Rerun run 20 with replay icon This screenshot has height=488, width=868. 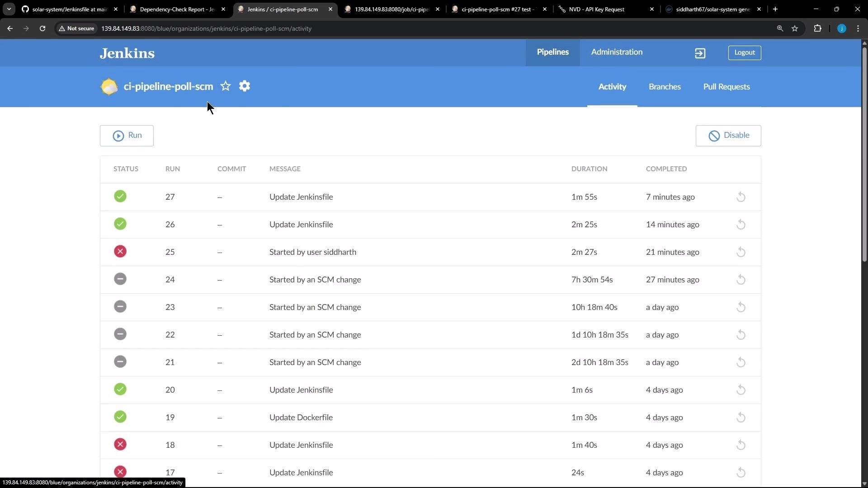tap(741, 390)
